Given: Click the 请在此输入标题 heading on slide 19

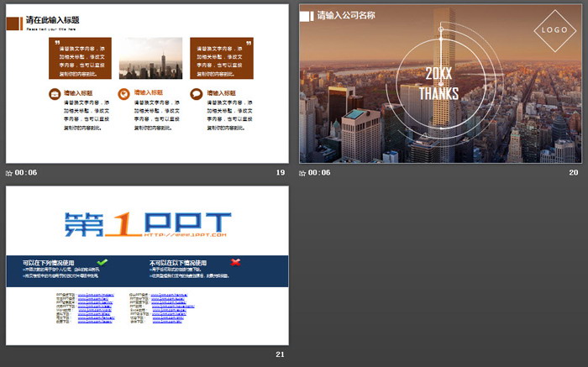Looking at the screenshot, I should point(53,18).
